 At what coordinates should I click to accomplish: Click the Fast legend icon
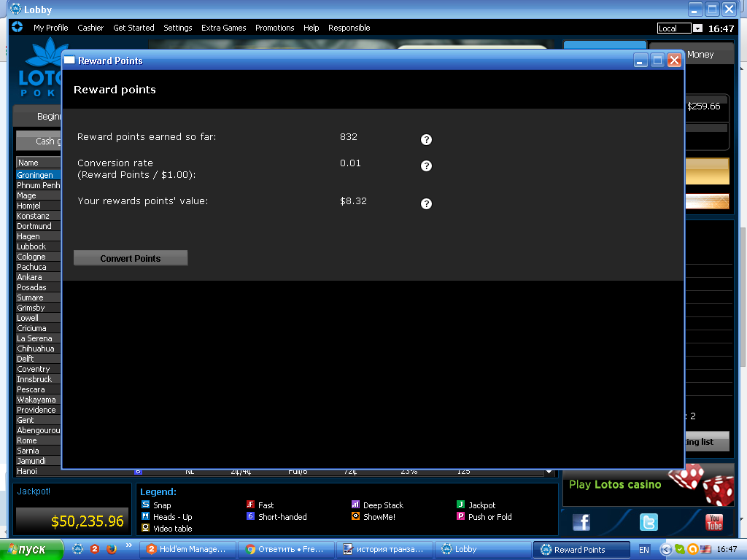pos(251,505)
